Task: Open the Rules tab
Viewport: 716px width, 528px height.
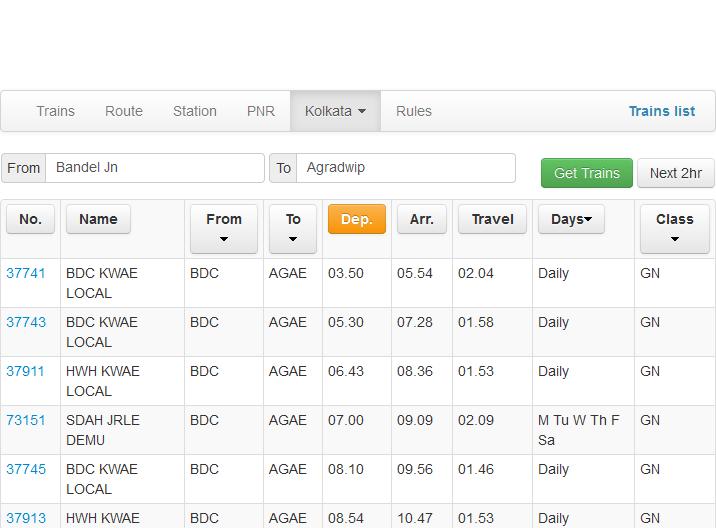Action: coord(414,111)
